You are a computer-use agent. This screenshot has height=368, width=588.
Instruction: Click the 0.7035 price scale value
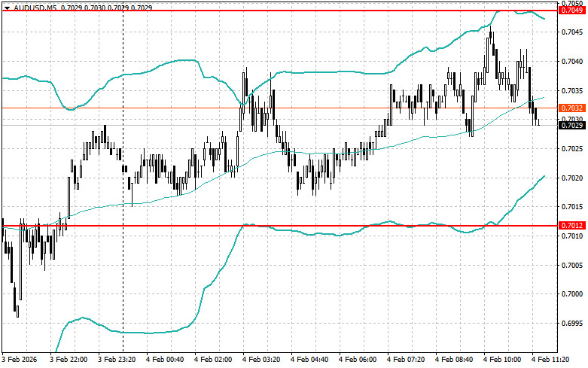coord(572,91)
